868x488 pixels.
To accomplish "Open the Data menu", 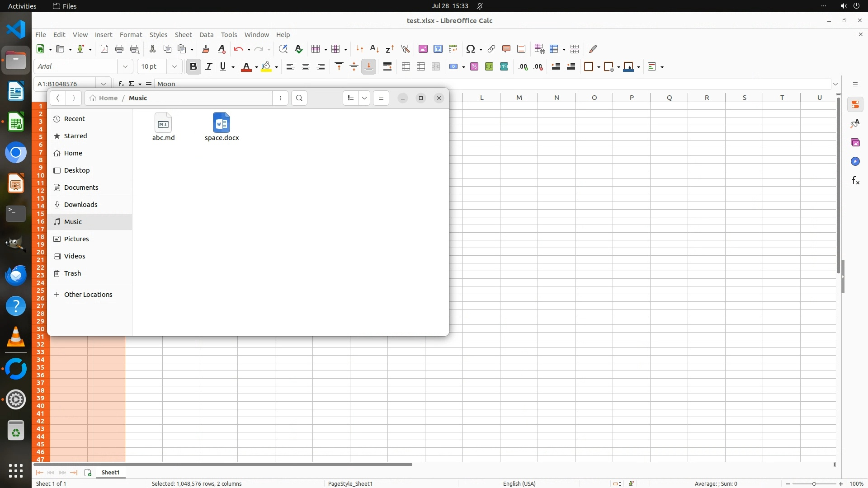I will click(206, 34).
